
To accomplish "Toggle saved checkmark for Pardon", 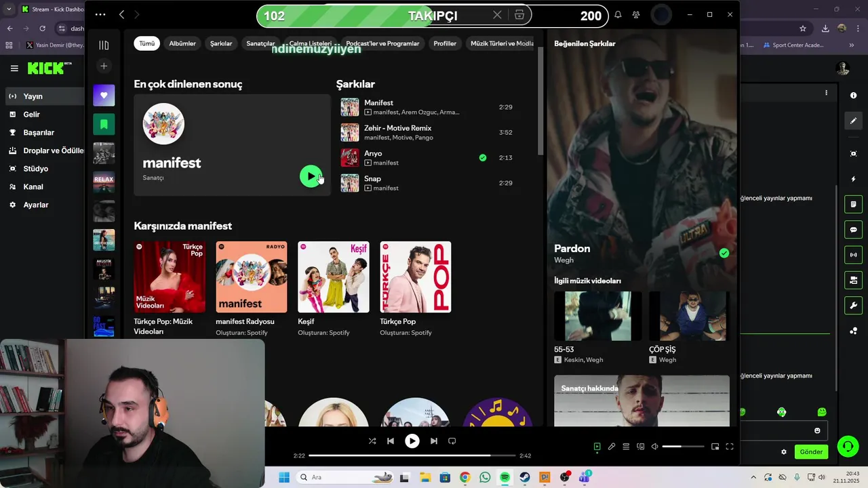I will (x=724, y=253).
